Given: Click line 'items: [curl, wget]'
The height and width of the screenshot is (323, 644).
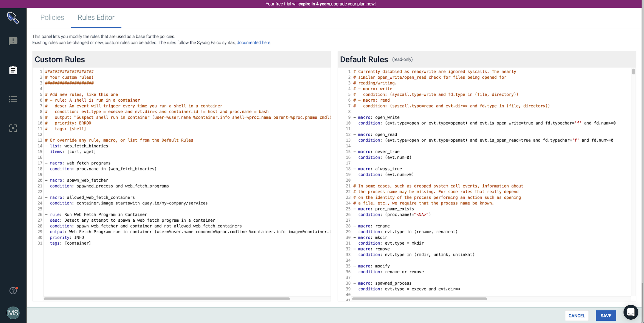Looking at the screenshot, I should click(x=73, y=152).
